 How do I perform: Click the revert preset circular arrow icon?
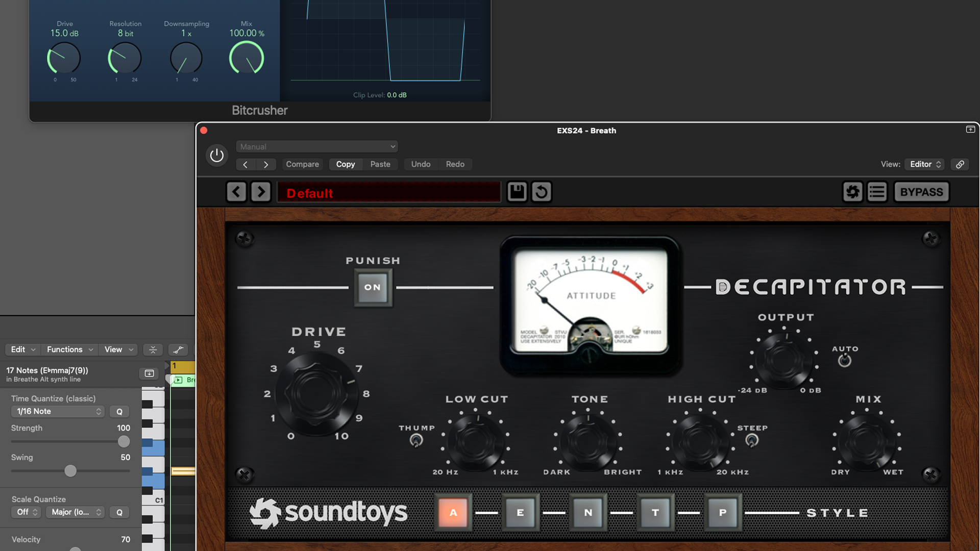(542, 192)
